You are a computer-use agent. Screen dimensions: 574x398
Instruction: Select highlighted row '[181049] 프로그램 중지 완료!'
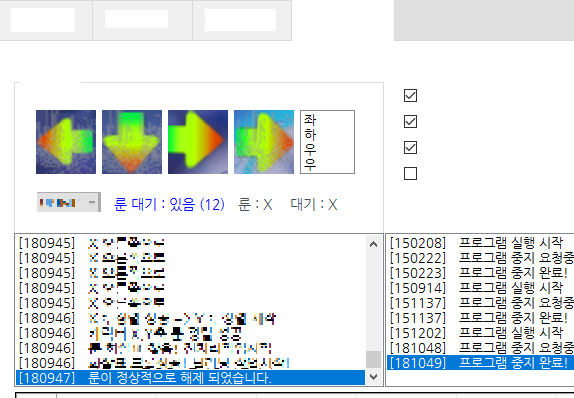(480, 362)
